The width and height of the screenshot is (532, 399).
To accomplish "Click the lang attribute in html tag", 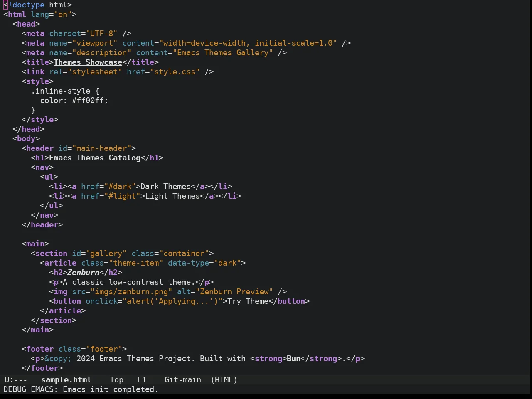I will coord(40,14).
